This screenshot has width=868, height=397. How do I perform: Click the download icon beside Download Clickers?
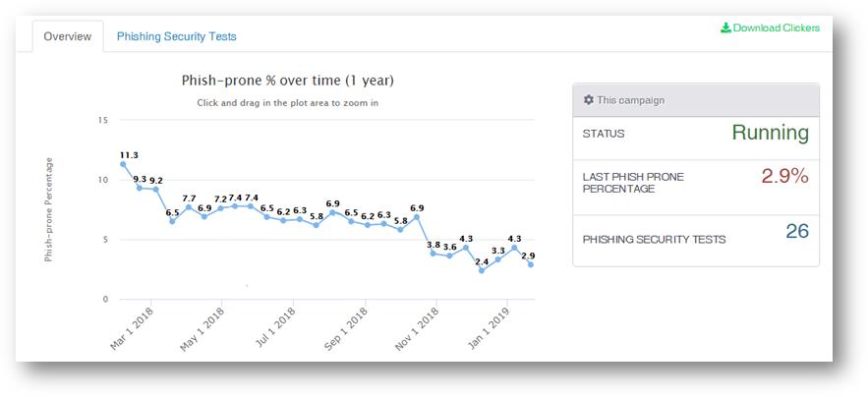click(x=725, y=28)
